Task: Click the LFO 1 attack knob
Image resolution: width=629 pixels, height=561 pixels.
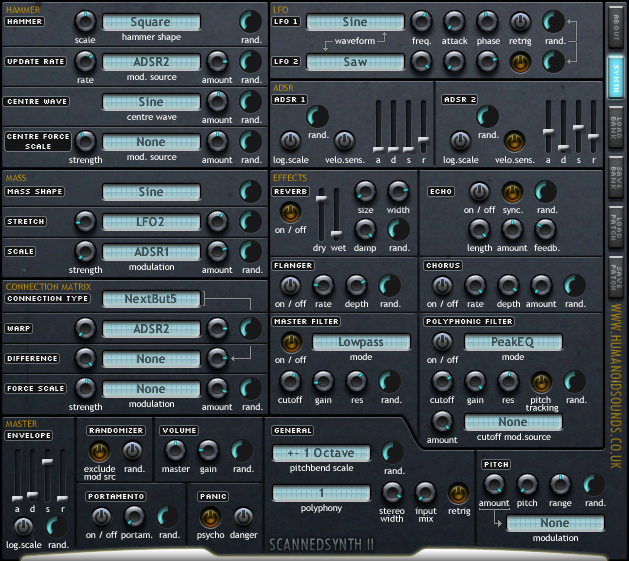Action: click(454, 22)
